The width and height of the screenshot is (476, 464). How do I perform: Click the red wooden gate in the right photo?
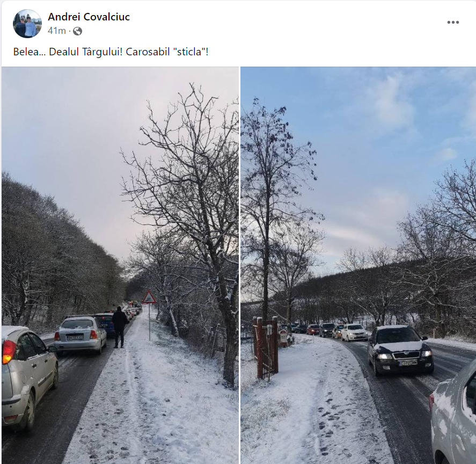coord(266,346)
